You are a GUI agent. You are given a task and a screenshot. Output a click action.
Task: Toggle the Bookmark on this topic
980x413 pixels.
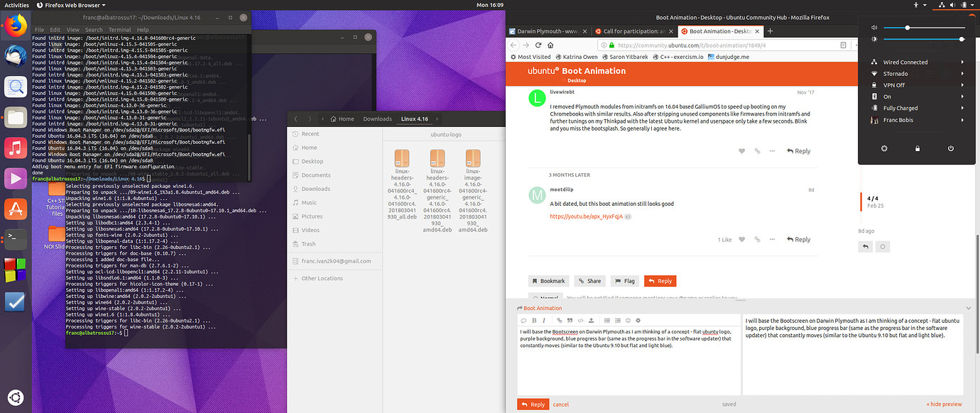point(548,280)
